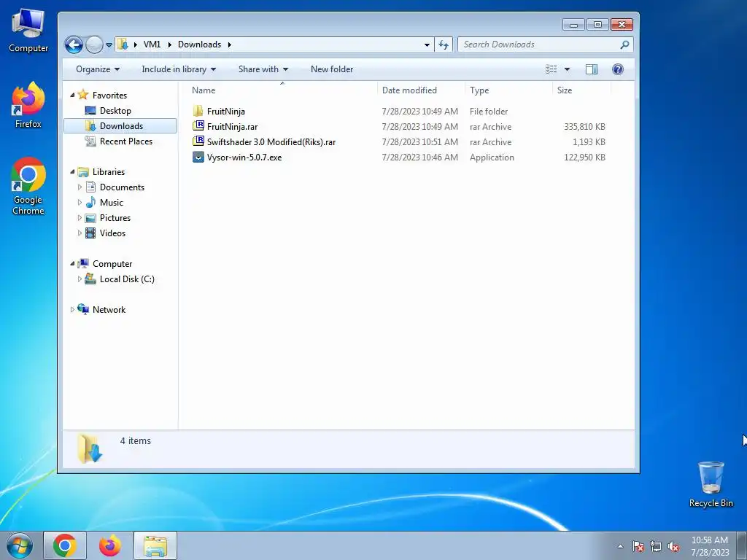This screenshot has width=747, height=560.
Task: Collapse the Favorites tree group
Action: [72, 96]
